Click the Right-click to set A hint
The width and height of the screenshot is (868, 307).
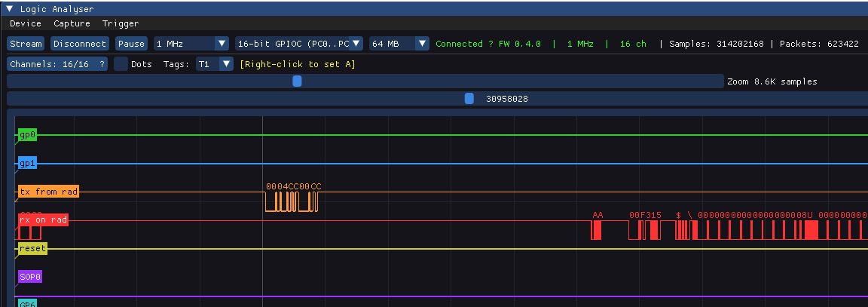tap(298, 64)
